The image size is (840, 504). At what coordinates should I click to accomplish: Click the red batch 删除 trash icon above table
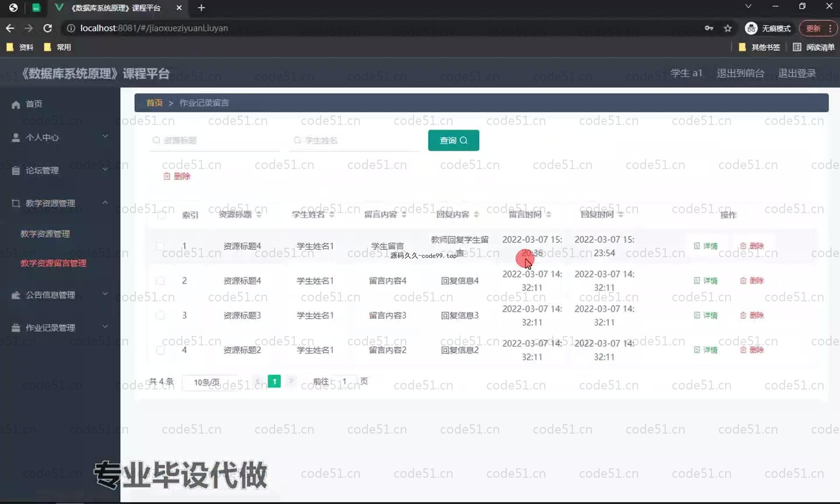click(167, 176)
